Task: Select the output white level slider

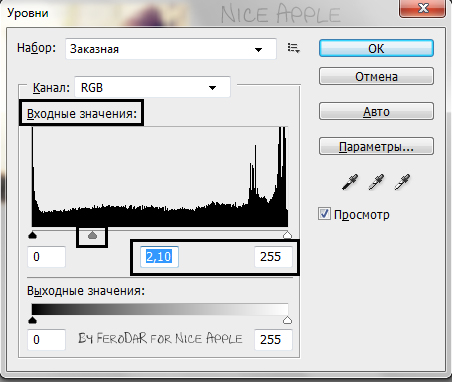Action: (287, 320)
